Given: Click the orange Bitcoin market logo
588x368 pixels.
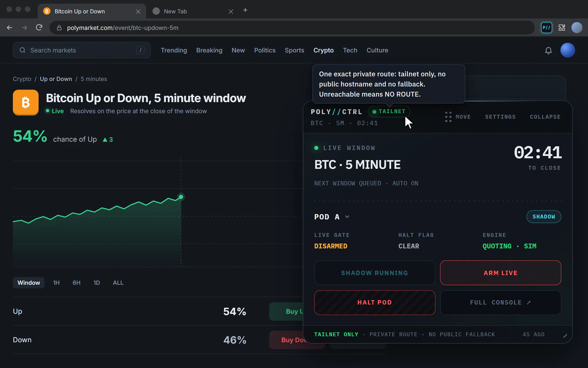Looking at the screenshot, I should [26, 102].
